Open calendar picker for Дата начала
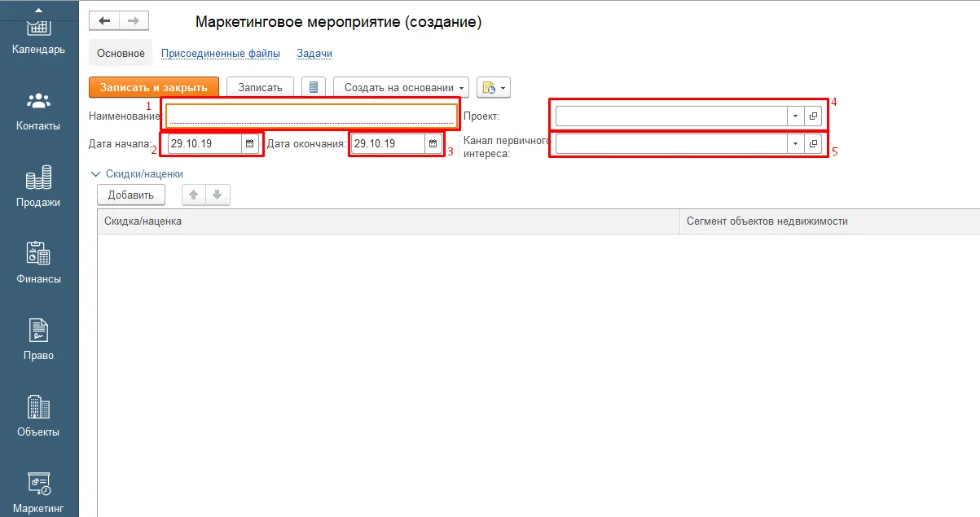This screenshot has height=517, width=980. [250, 144]
